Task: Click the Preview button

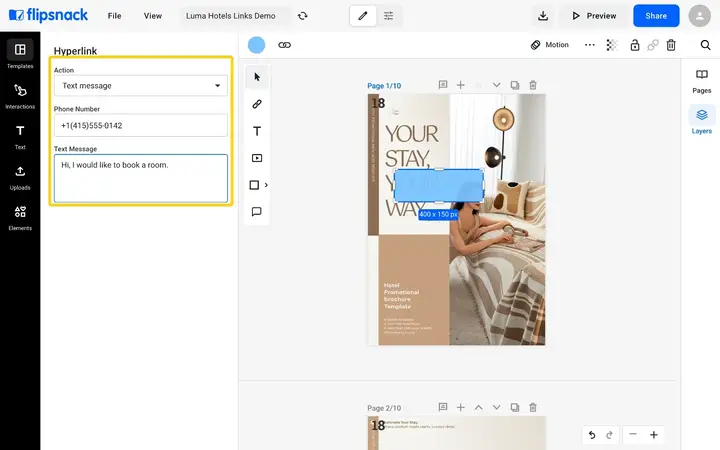Action: (x=594, y=16)
